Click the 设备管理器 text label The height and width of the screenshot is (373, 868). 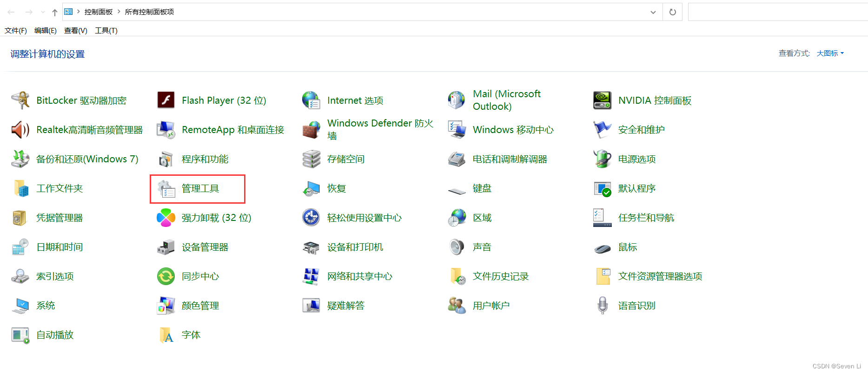tap(205, 247)
